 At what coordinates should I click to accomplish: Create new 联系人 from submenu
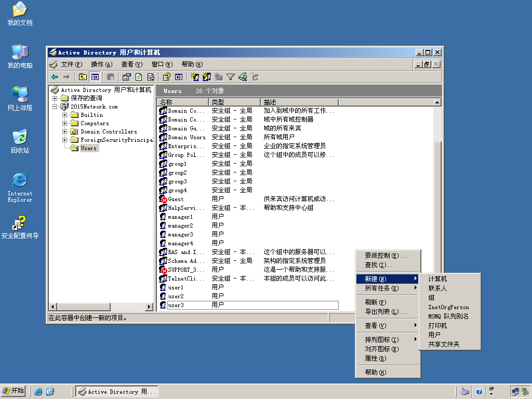pos(450,288)
